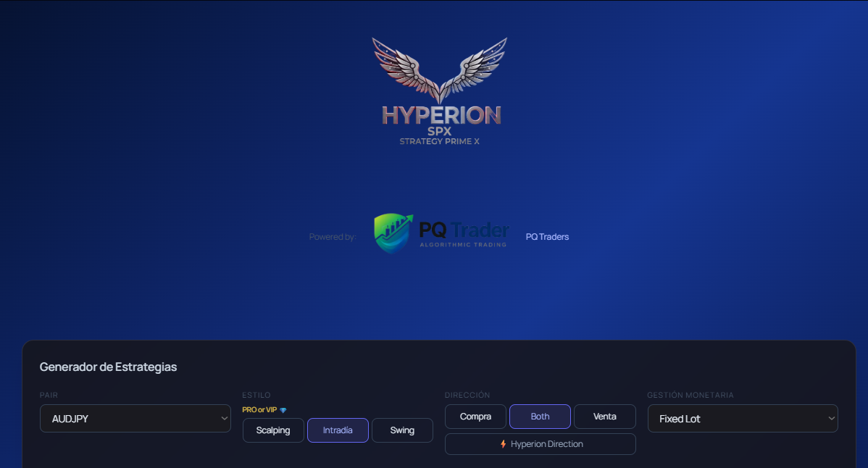Choose Compra direction
This screenshot has width=868, height=468.
(x=475, y=417)
